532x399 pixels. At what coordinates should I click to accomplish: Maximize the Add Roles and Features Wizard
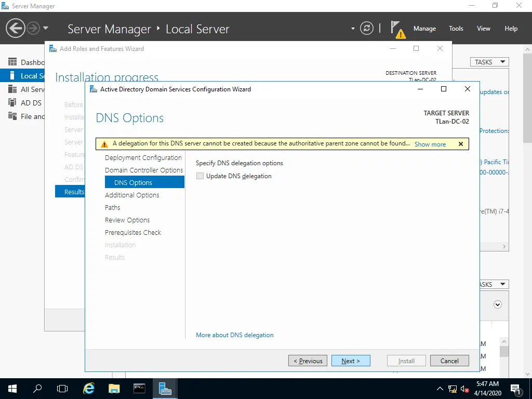pyautogui.click(x=416, y=48)
